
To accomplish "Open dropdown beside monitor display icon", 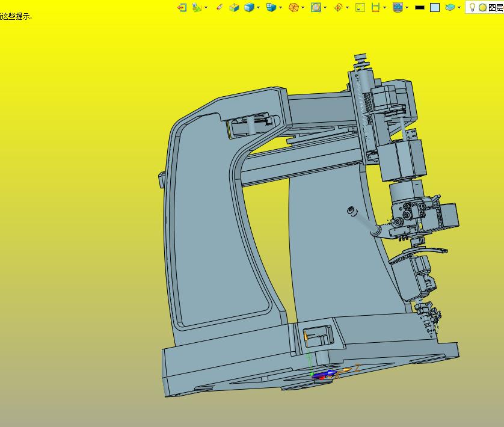I will coord(407,7).
